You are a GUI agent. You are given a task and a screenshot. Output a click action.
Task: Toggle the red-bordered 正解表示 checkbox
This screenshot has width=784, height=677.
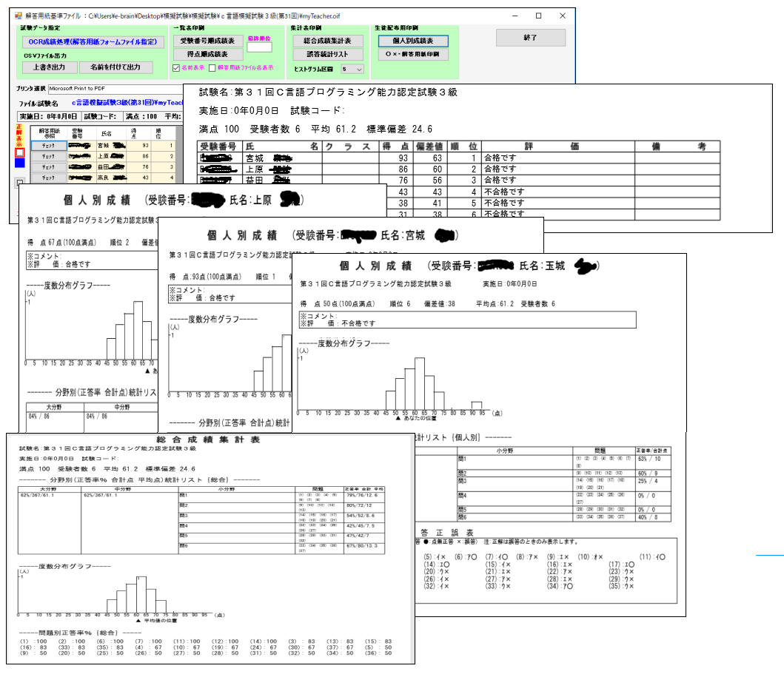click(20, 152)
